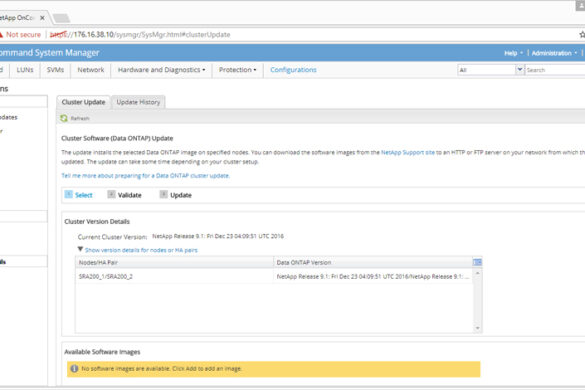
Task: Click the Refresh label
Action: point(80,118)
